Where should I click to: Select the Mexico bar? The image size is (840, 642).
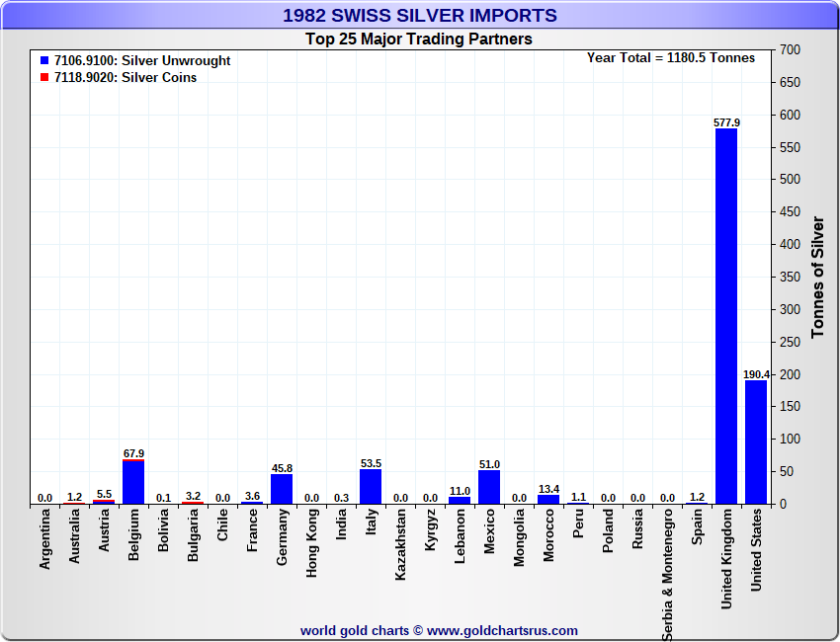pos(489,487)
